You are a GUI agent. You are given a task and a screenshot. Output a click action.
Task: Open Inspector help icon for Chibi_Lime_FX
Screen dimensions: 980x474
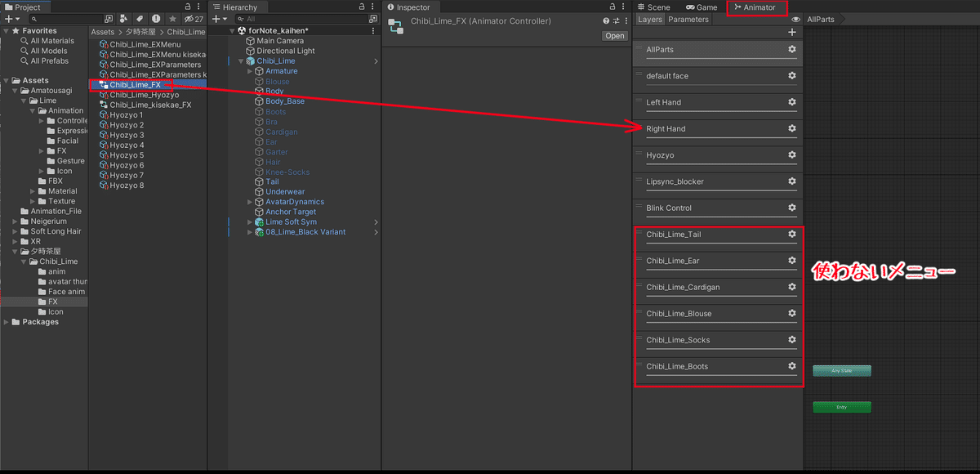tap(605, 21)
